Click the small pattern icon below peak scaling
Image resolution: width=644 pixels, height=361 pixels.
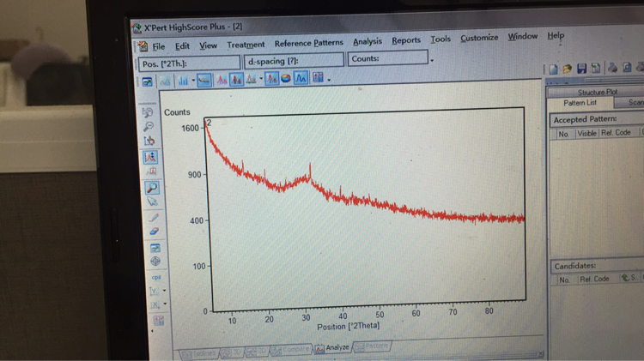(151, 171)
